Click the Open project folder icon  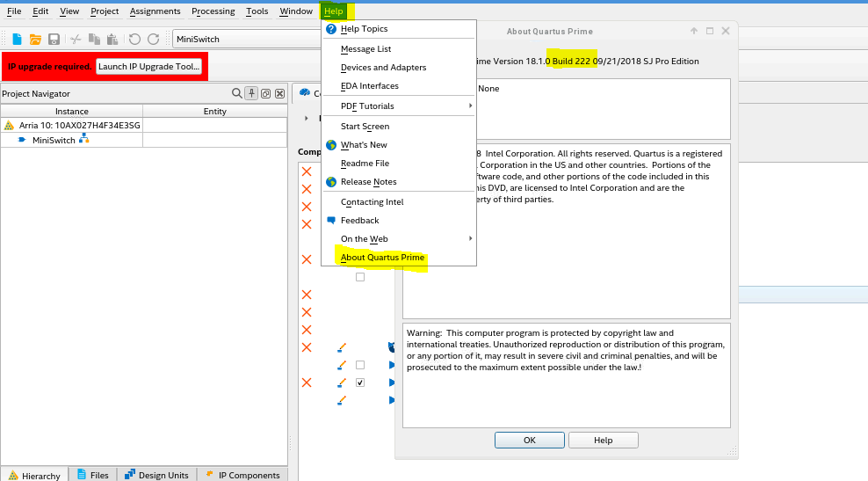[35, 39]
